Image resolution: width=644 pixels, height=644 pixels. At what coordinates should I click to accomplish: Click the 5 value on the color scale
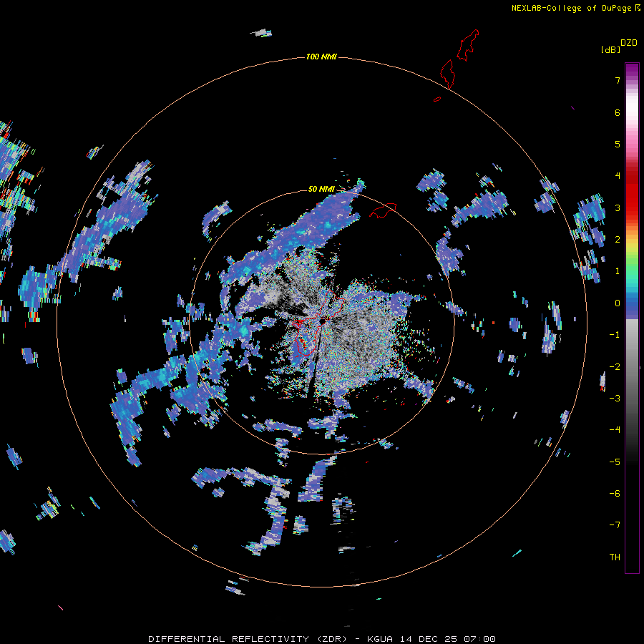tap(618, 144)
